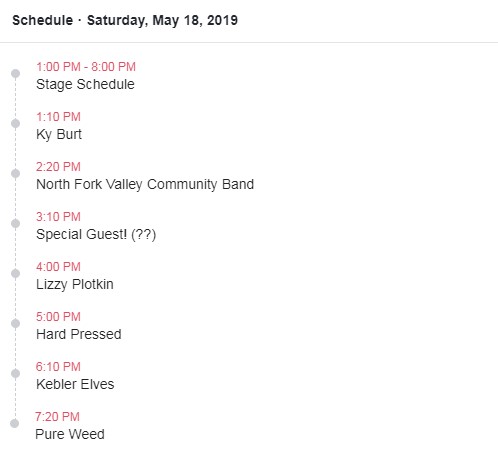Click the Ky Burt performer name
Screen dimensions: 498x453
59,134
